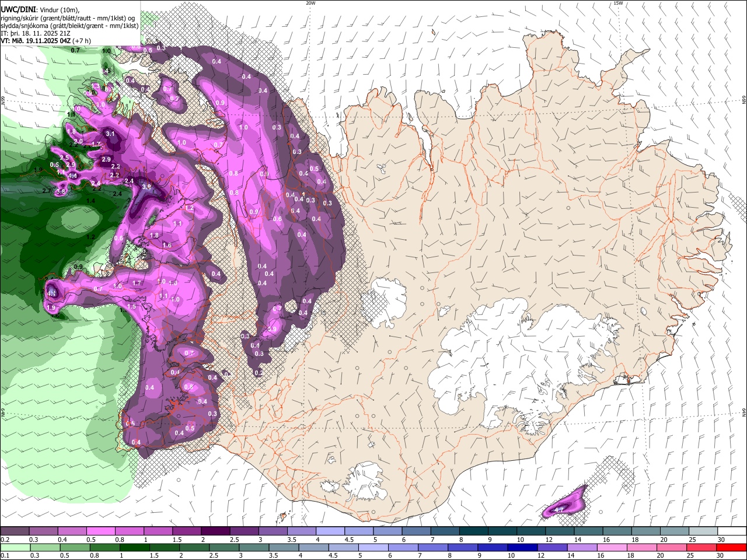Click the 15W longitude label
The image size is (747, 560).
click(x=618, y=3)
